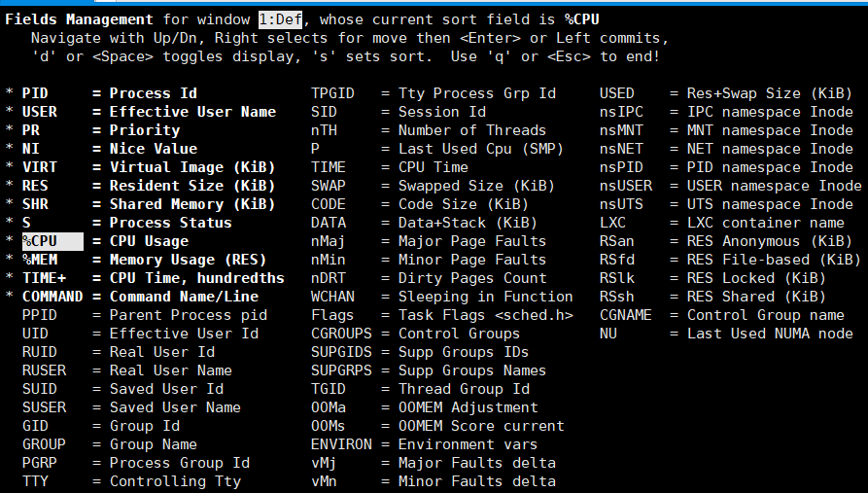The height and width of the screenshot is (493, 868).
Task: Click the DATA field name
Action: point(328,223)
